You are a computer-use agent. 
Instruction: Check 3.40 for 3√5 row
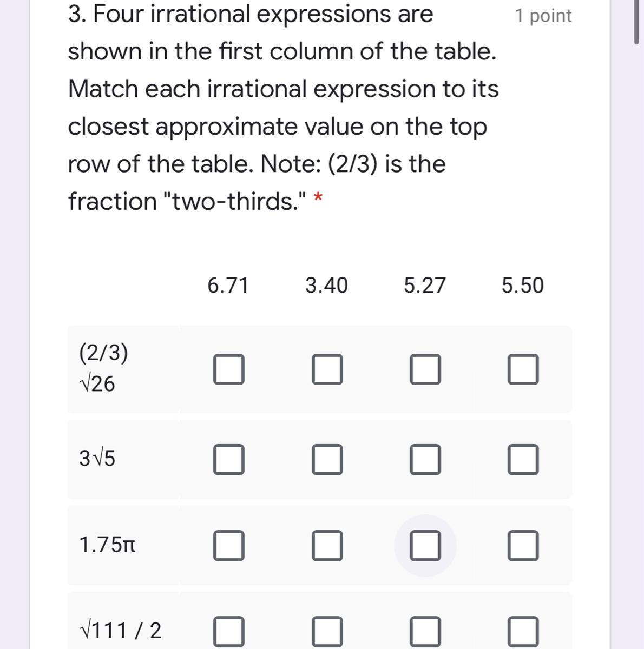[x=327, y=459]
